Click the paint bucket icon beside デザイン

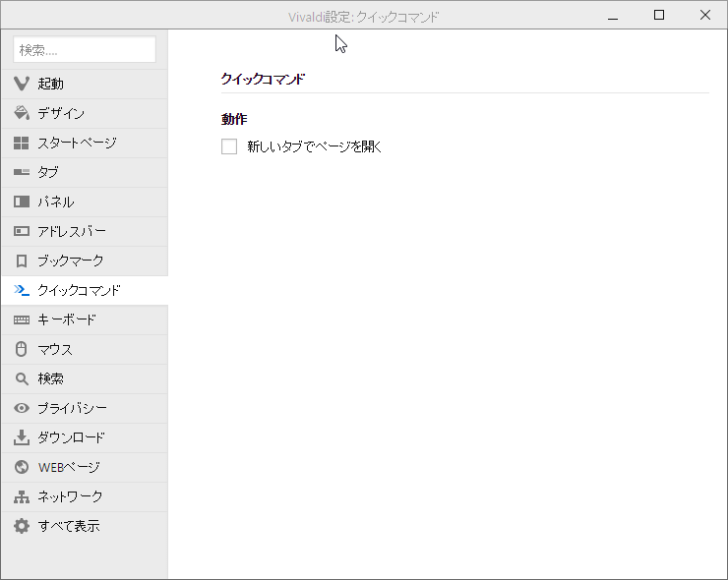coord(22,113)
